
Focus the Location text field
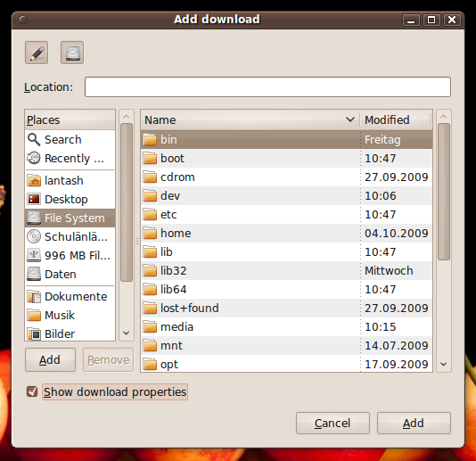coord(267,87)
